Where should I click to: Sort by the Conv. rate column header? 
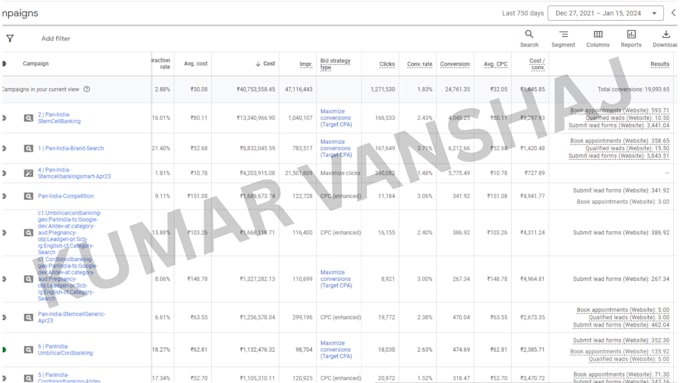[419, 64]
